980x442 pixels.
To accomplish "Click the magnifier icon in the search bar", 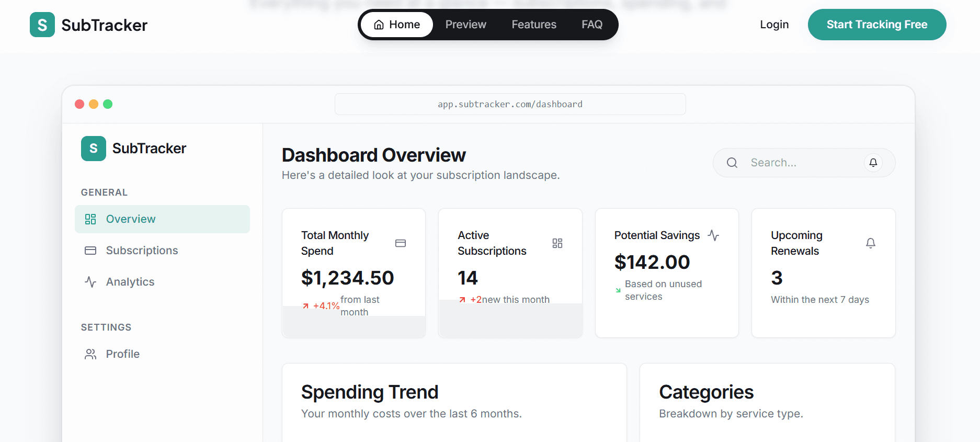I will (732, 163).
